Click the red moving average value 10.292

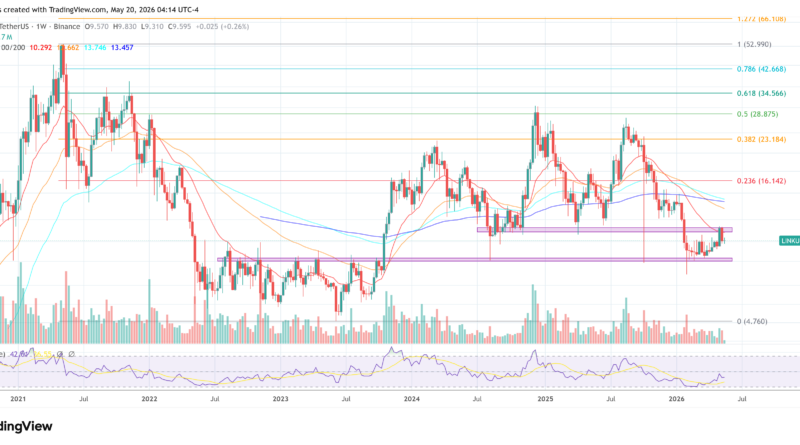point(40,47)
